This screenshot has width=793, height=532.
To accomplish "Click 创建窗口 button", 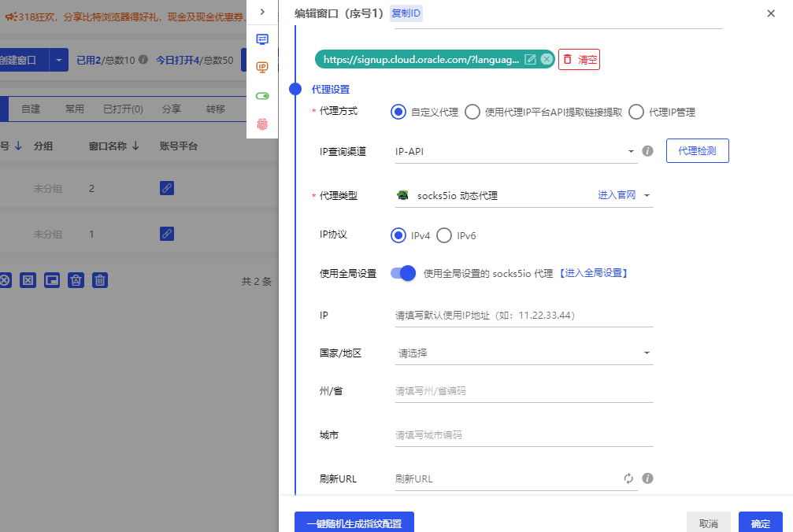I will click(x=24, y=60).
